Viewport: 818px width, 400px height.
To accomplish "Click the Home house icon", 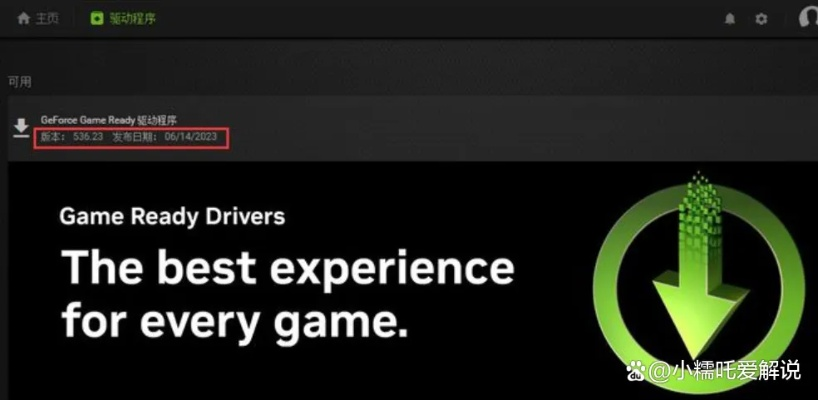I will point(23,19).
